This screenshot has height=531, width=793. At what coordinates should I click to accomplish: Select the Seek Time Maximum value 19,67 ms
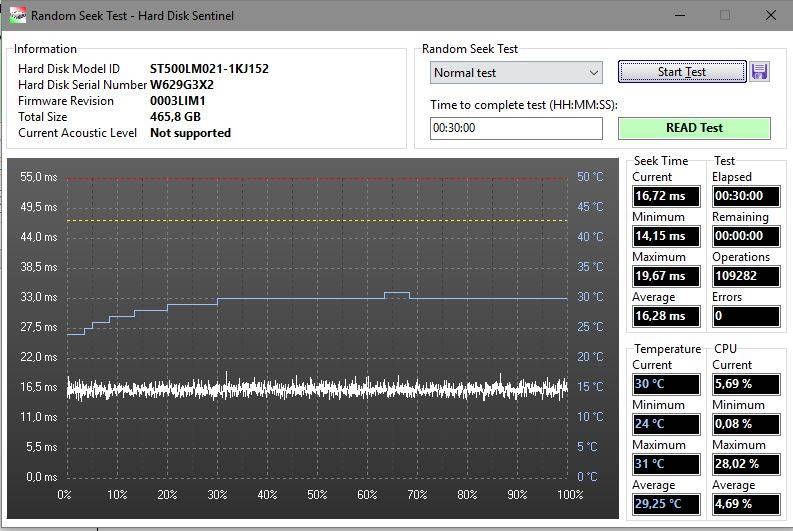coord(666,276)
